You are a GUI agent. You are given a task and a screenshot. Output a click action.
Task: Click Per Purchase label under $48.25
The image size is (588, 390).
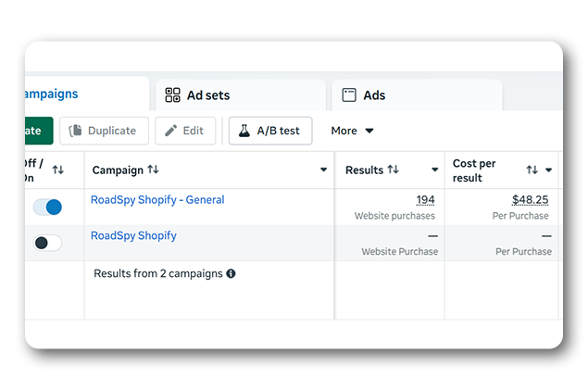coord(520,216)
